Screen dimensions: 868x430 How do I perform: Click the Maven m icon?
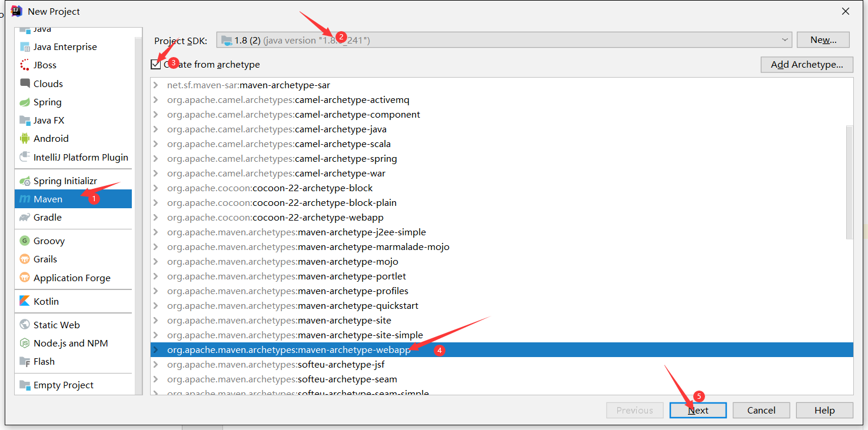[25, 199]
